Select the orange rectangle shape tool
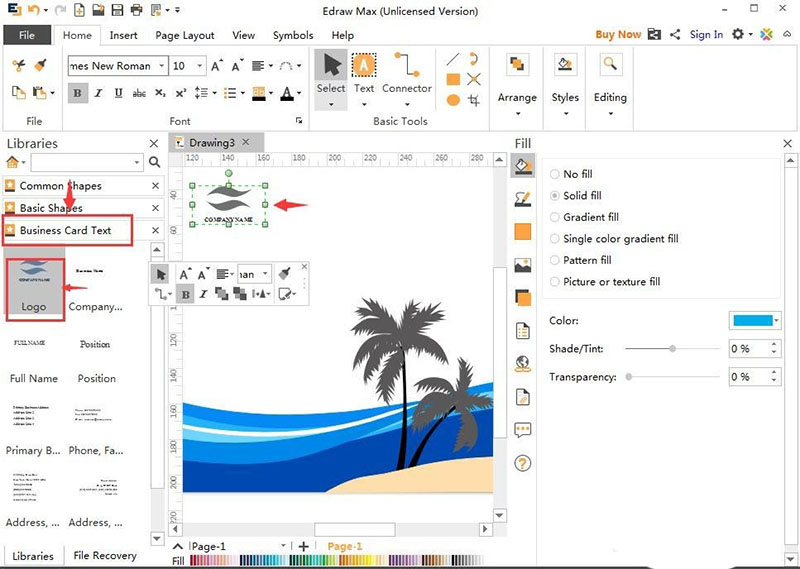 pyautogui.click(x=453, y=79)
